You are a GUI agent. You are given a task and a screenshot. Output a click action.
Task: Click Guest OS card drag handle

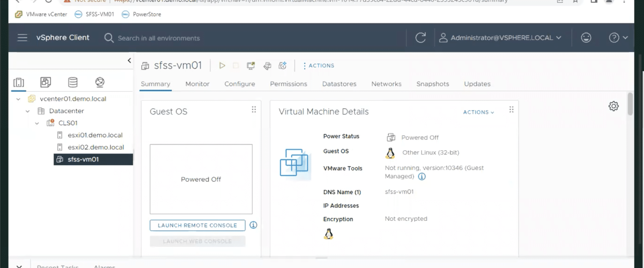click(254, 110)
